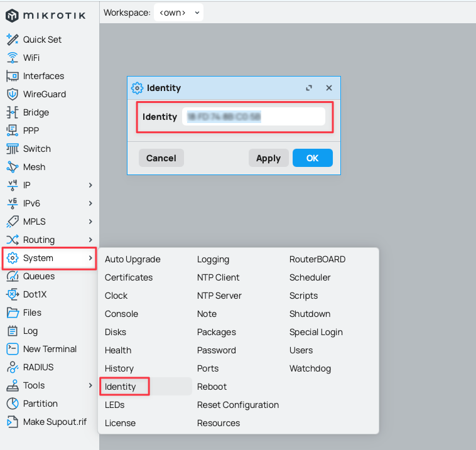This screenshot has width=476, height=450.
Task: Open Shutdown menu entry
Action: click(x=310, y=314)
